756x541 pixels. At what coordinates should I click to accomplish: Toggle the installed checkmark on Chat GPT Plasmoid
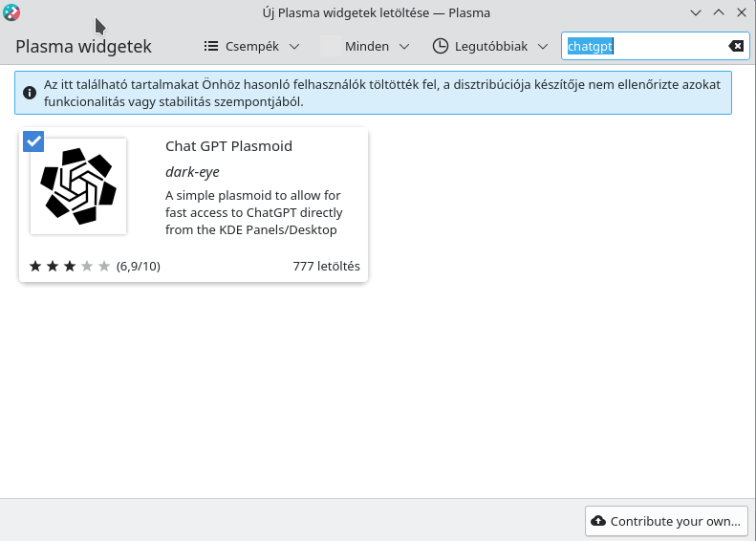click(33, 141)
